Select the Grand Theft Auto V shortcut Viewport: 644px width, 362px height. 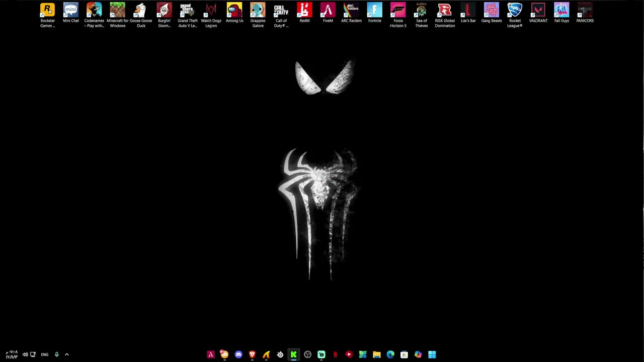pyautogui.click(x=188, y=15)
